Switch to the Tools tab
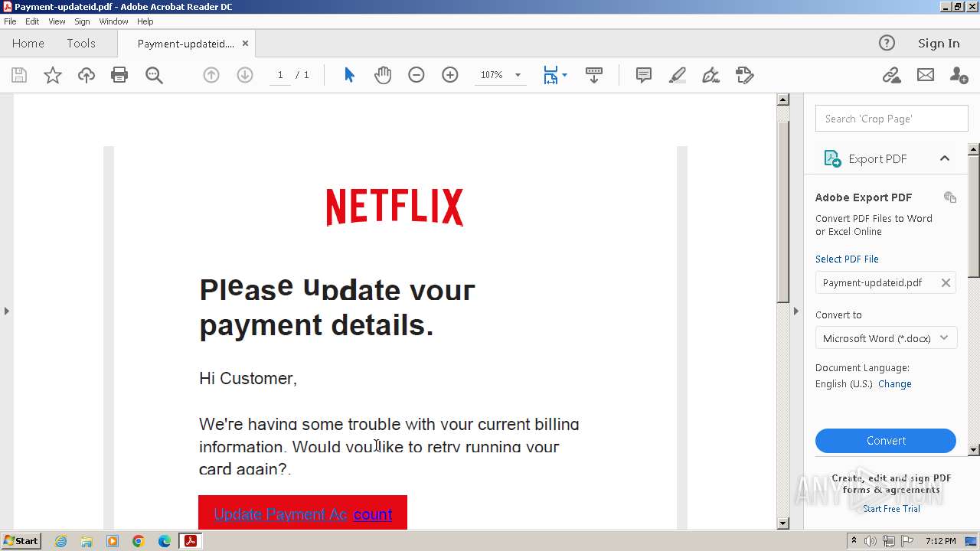 point(81,44)
